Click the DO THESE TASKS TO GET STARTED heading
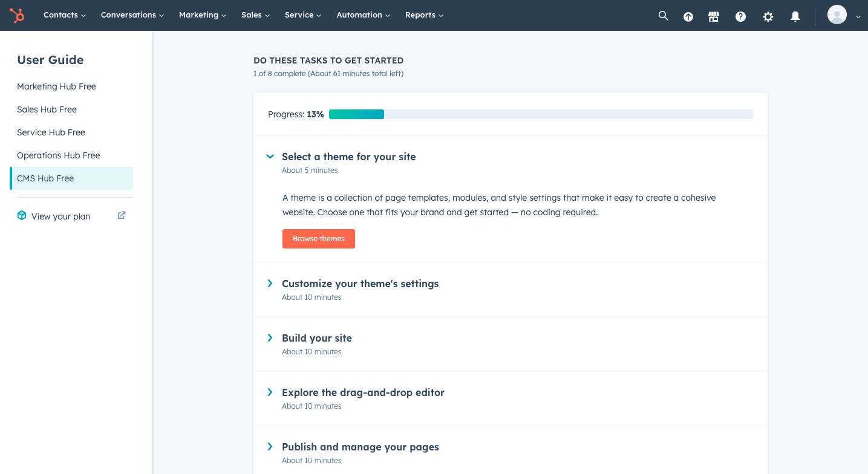 coord(328,60)
